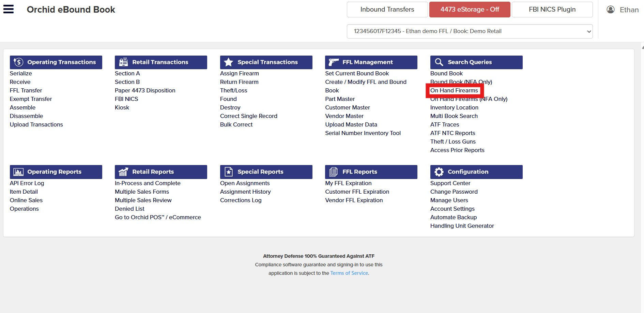Select Upload Master Data
Screen dimensions: 644x313
click(x=351, y=124)
